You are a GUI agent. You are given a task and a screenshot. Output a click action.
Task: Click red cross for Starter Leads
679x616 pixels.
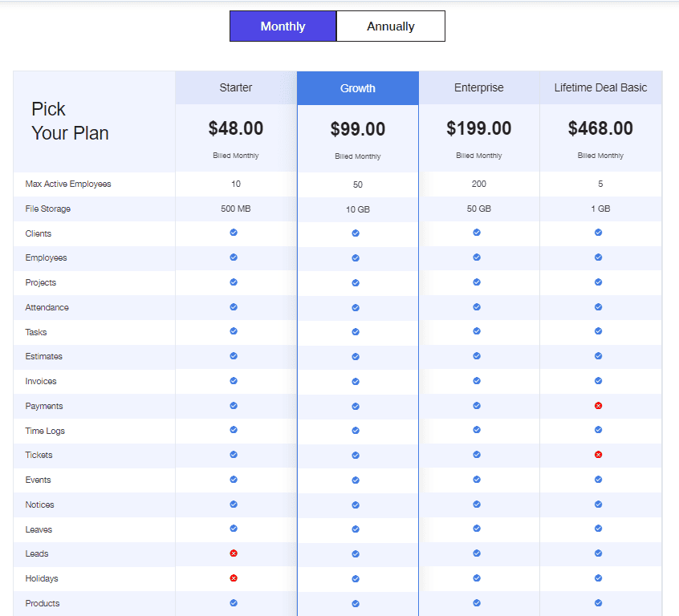[234, 553]
